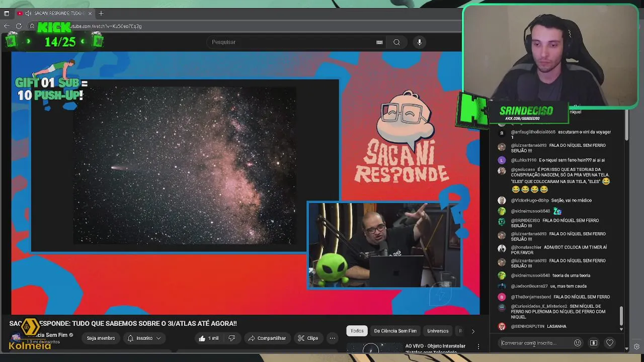Open emoji picker in chat box
644x362 pixels.
point(578,343)
